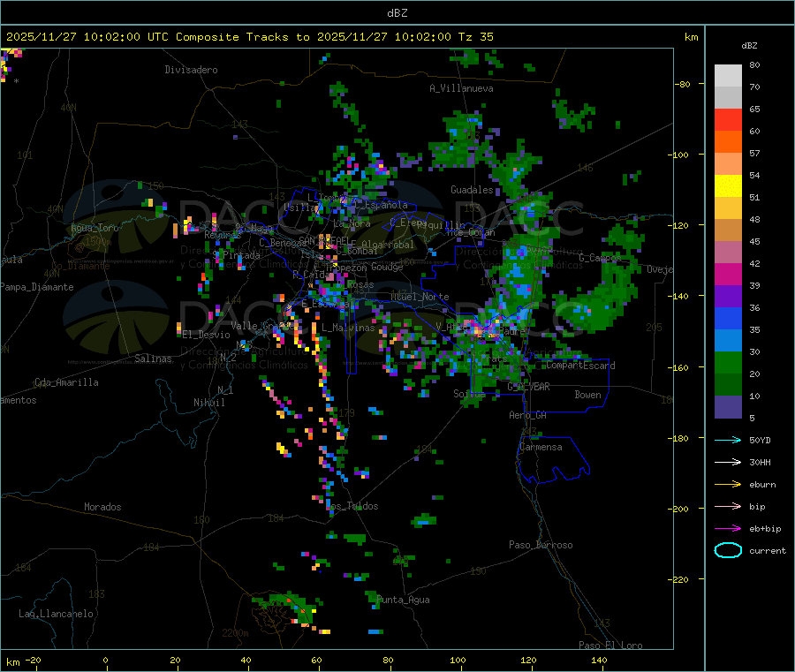795x672 pixels.
Task: Click the 'Nihuil' map label
Action: click(208, 403)
